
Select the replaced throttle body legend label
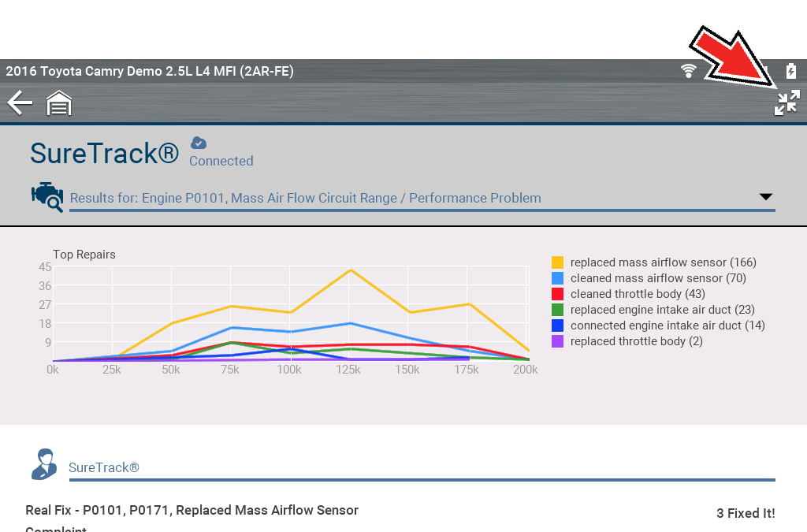636,341
